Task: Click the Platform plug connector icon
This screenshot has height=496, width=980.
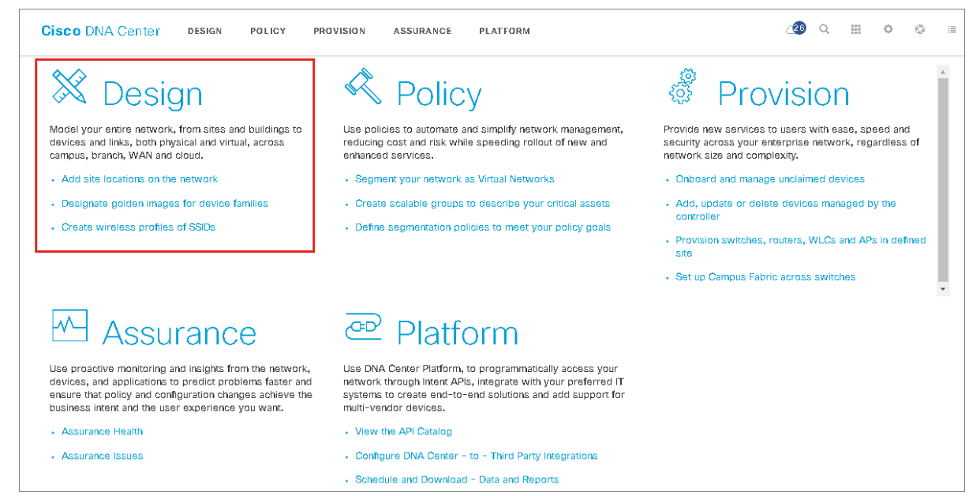Action: click(x=363, y=326)
